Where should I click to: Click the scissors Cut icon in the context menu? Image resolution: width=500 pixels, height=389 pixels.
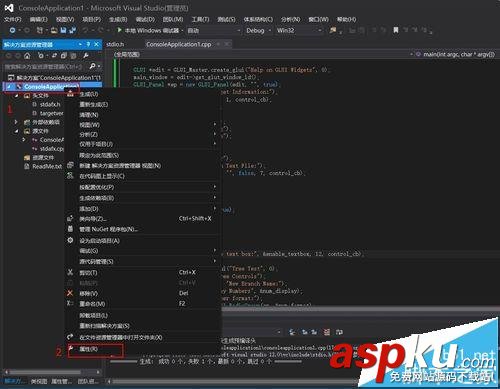[x=70, y=273]
